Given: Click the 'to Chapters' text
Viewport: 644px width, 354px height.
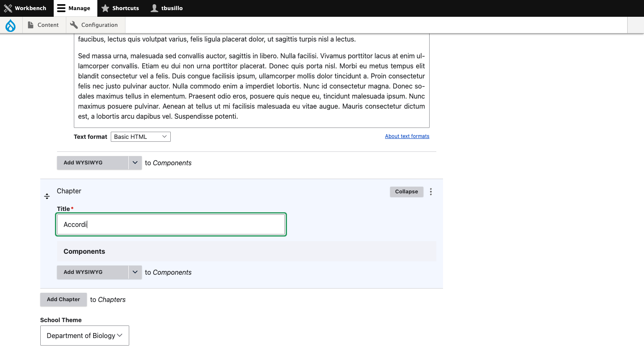Looking at the screenshot, I should coord(108,299).
